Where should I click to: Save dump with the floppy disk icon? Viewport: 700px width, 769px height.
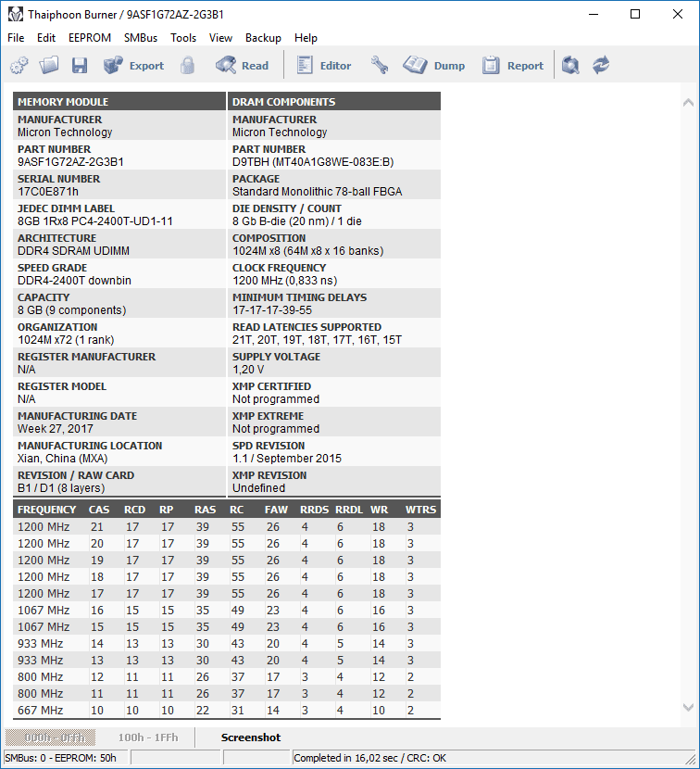[80, 65]
